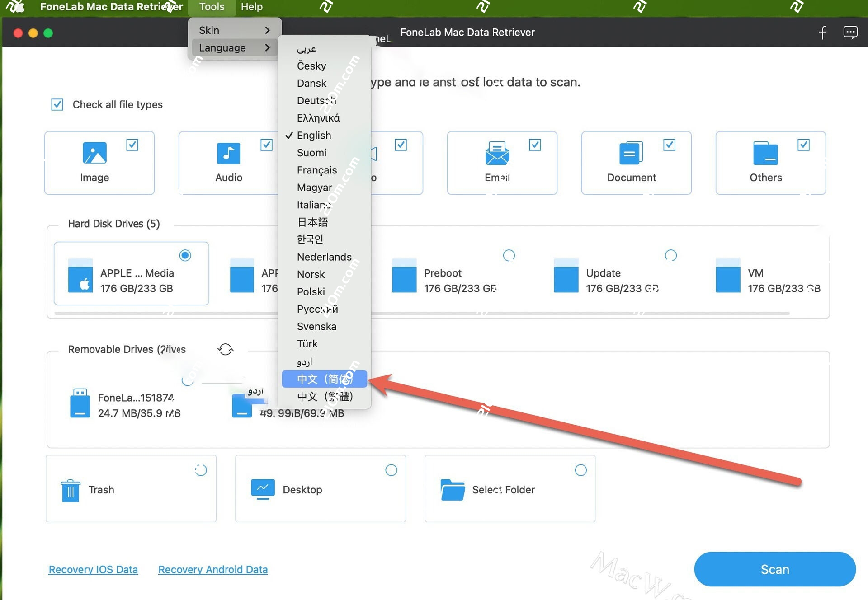Click the Trash scan location icon
This screenshot has width=868, height=600.
(x=70, y=489)
